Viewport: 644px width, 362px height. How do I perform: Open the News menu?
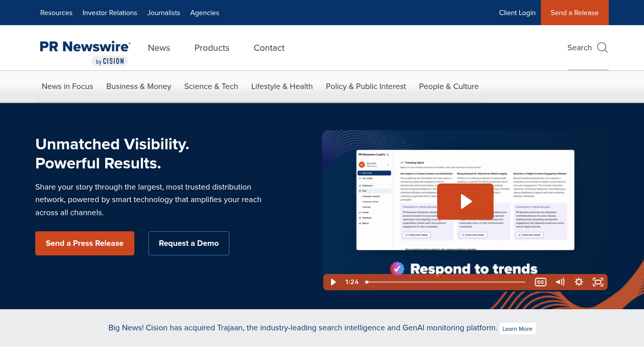[x=159, y=48]
